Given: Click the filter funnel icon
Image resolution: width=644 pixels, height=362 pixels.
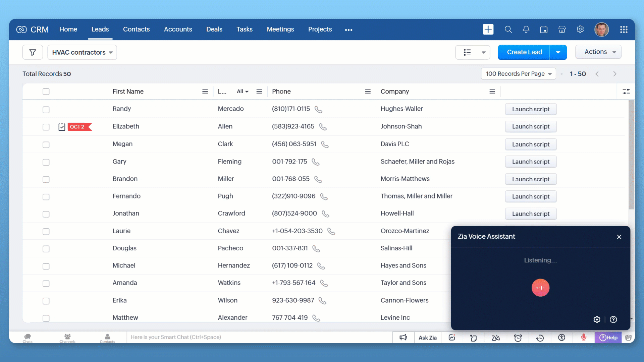Looking at the screenshot, I should click(33, 52).
